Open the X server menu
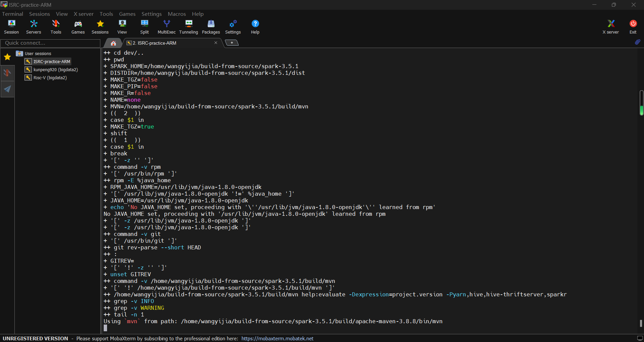644x342 pixels. point(84,14)
